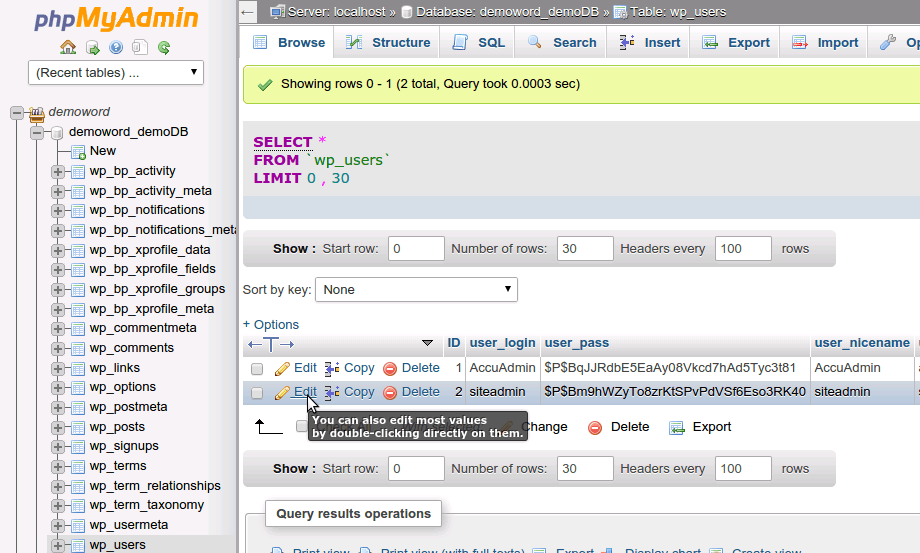Expand the wp_posts table tree node
Screen dimensions: 920x553
coord(58,427)
